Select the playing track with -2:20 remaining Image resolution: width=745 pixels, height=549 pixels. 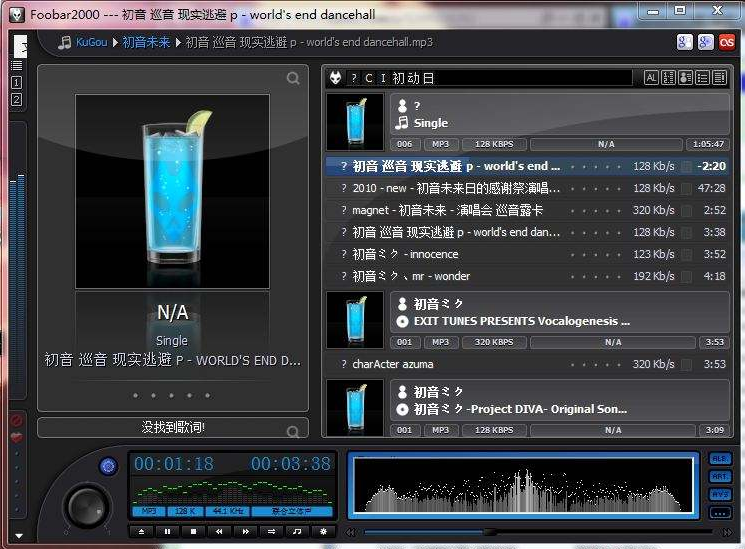point(527,166)
